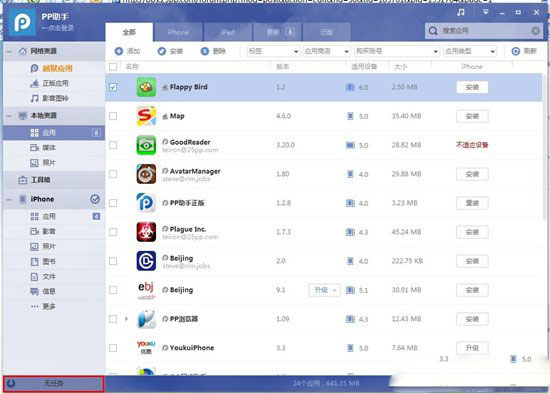Click the 添加 add toolbar button
550x394 pixels.
128,51
